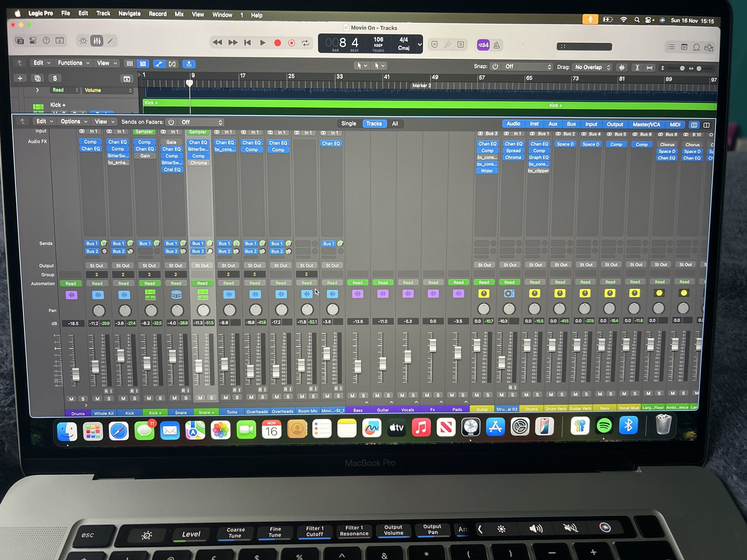The image size is (747, 560).
Task: Open Safari from the Dock
Action: click(119, 431)
